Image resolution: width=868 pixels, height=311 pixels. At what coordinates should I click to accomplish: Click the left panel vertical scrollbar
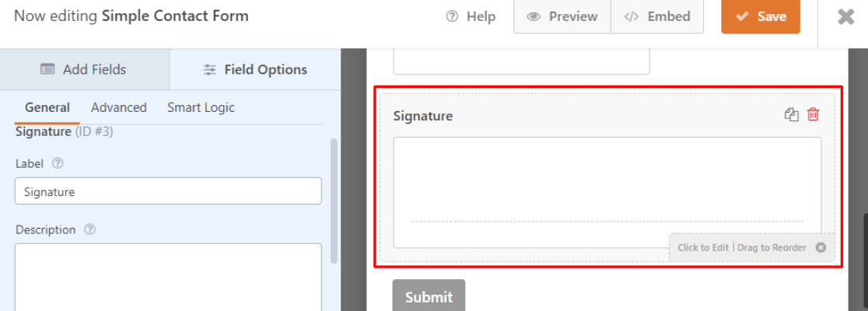tap(334, 201)
